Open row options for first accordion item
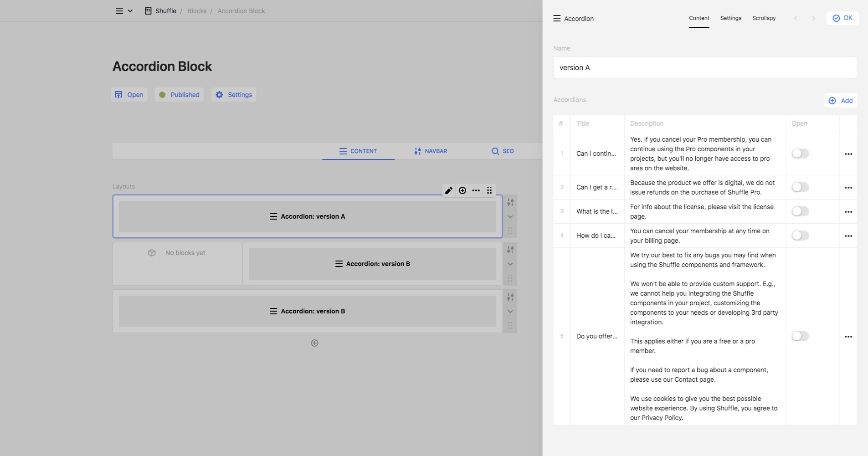 click(x=848, y=154)
